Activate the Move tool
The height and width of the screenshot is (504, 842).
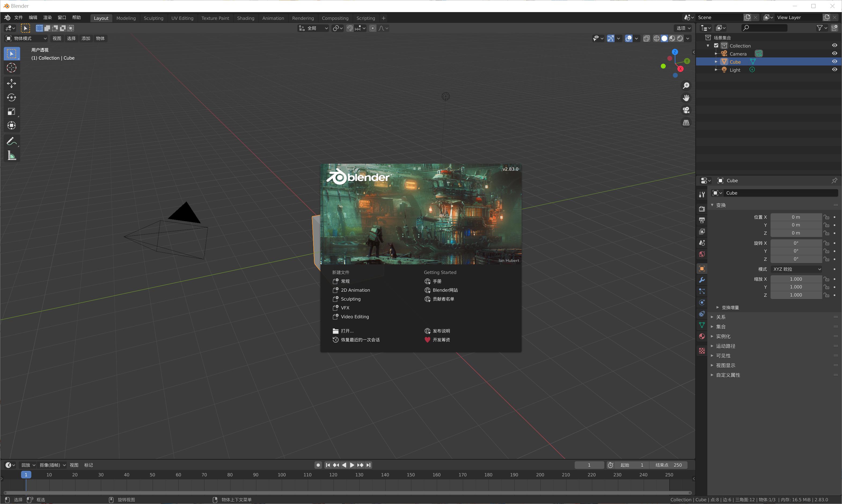point(12,83)
